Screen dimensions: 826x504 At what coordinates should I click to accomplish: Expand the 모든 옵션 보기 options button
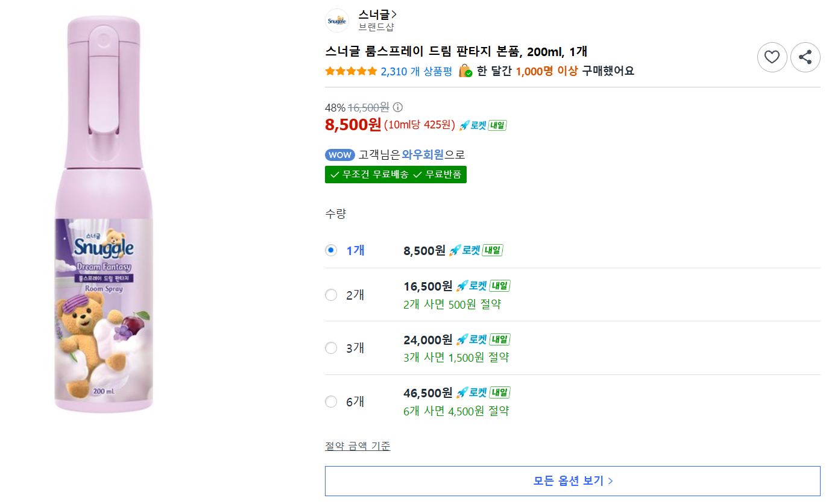[573, 480]
